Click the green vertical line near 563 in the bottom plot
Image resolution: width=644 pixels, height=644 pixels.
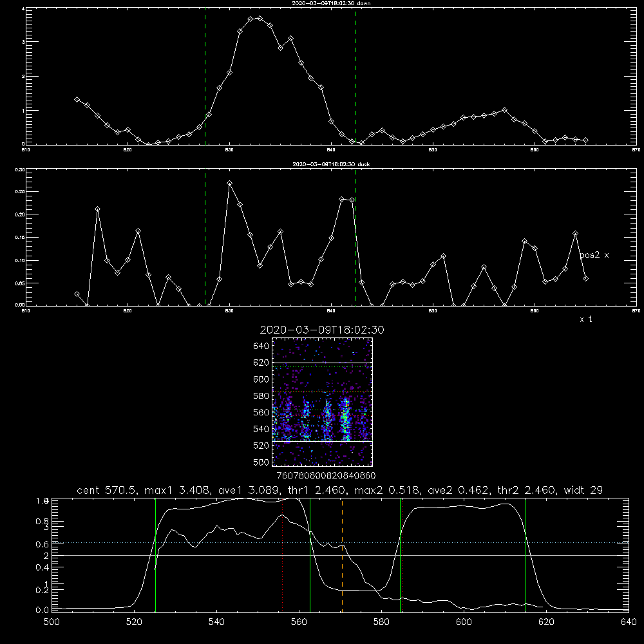310,555
